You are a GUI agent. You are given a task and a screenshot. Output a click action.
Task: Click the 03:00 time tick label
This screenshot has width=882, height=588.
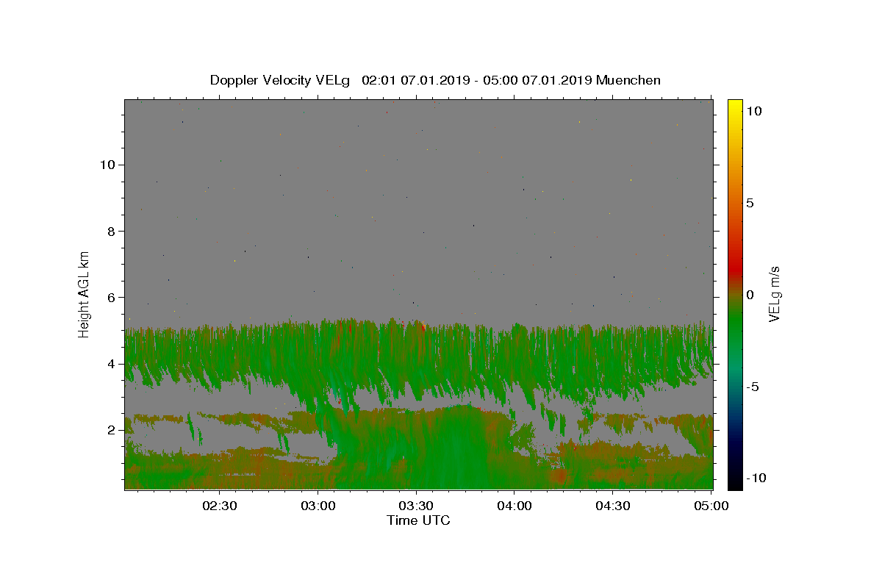point(318,506)
